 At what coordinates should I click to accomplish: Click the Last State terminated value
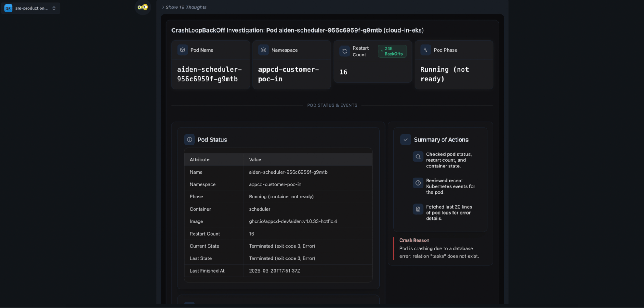282,258
